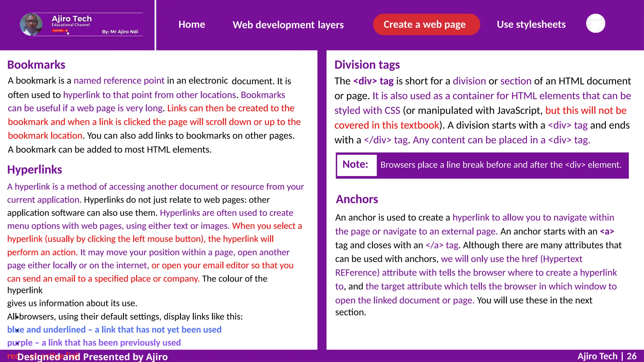Click 'covered in this textbook' red text
This screenshot has height=362, width=644.
point(387,125)
